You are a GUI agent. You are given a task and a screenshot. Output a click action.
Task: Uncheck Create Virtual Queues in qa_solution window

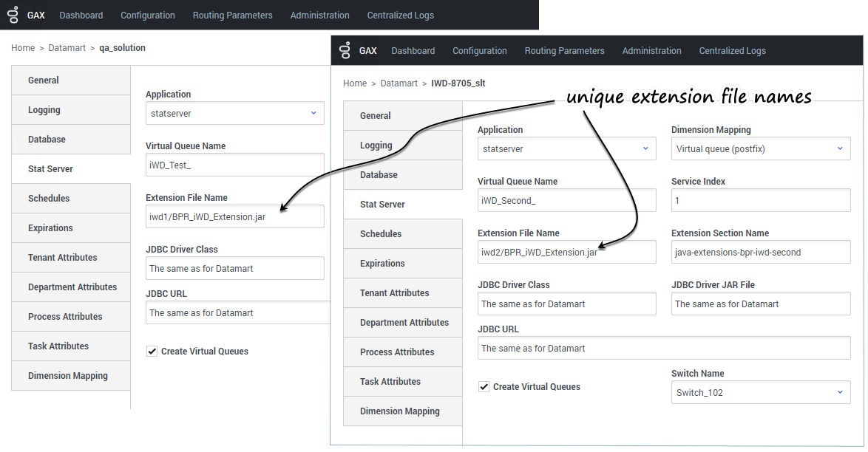pyautogui.click(x=152, y=351)
